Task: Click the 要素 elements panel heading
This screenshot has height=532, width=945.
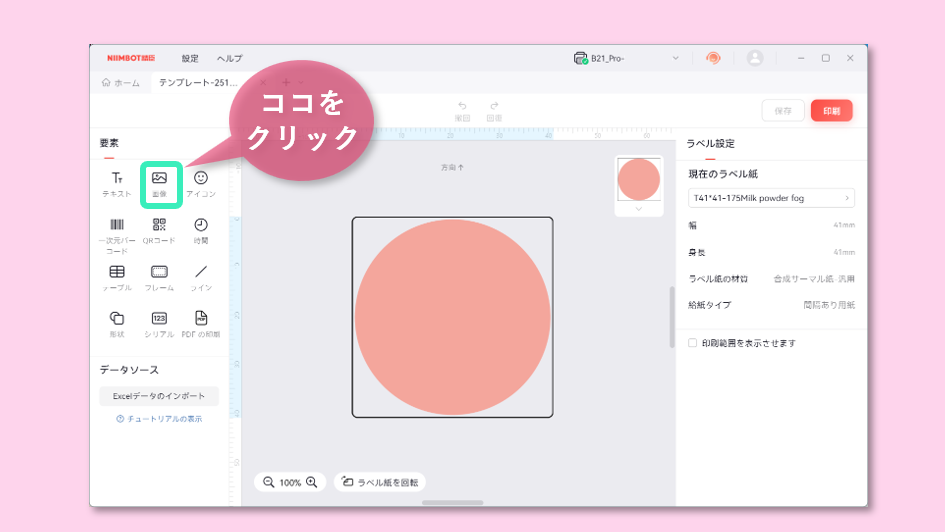Action: click(x=109, y=143)
